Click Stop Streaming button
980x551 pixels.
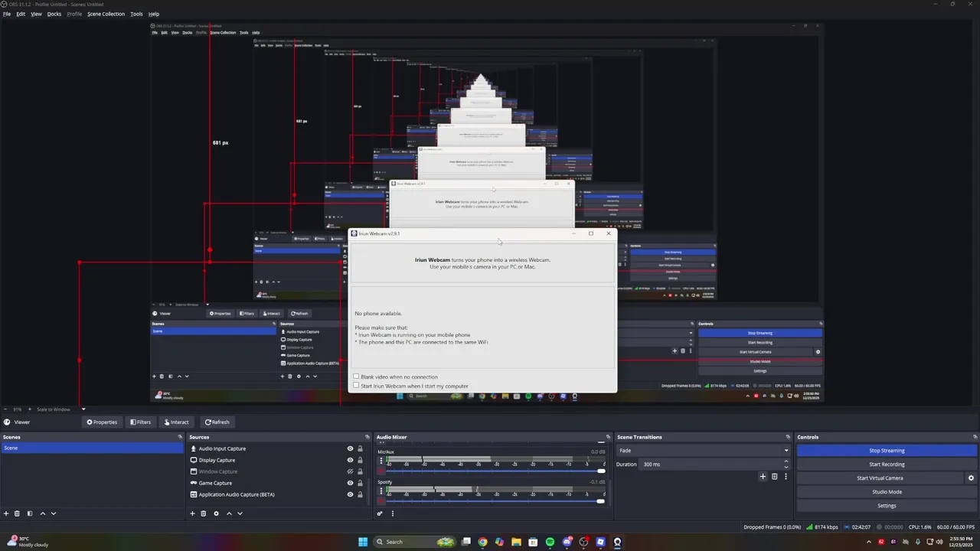[x=887, y=451]
